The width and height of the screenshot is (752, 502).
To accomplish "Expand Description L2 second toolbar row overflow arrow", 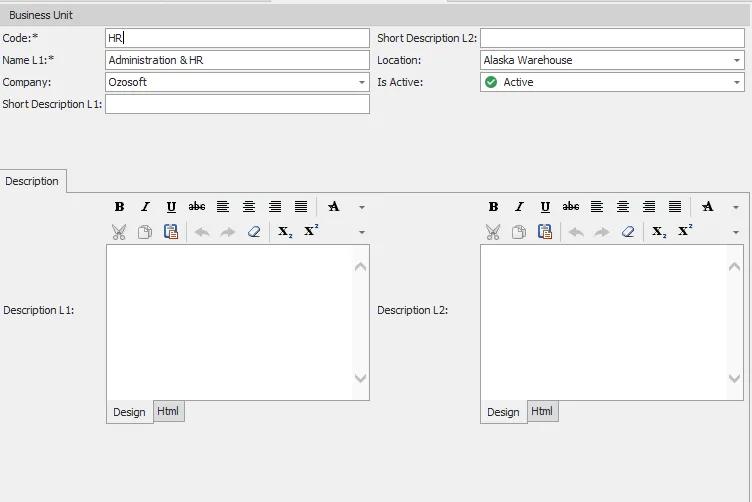I will click(736, 233).
